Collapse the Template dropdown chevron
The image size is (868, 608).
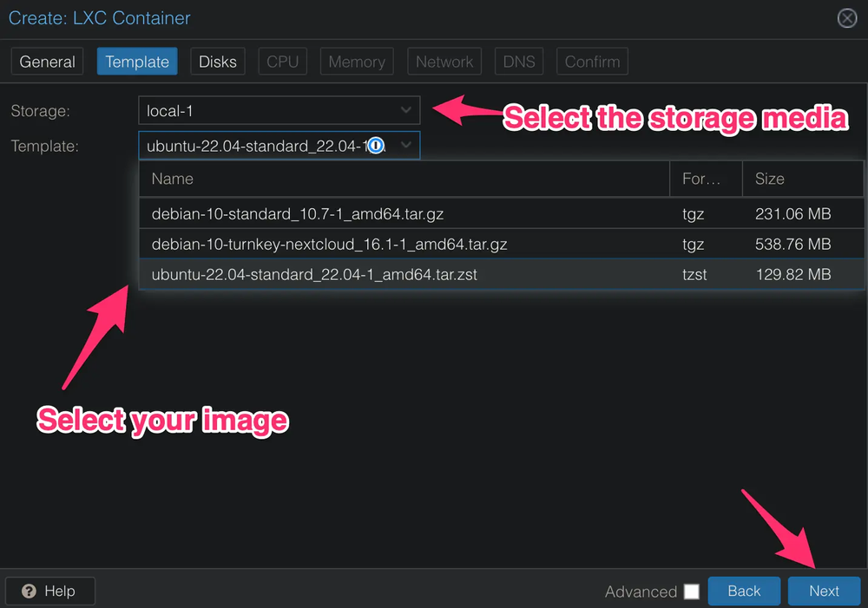point(405,146)
